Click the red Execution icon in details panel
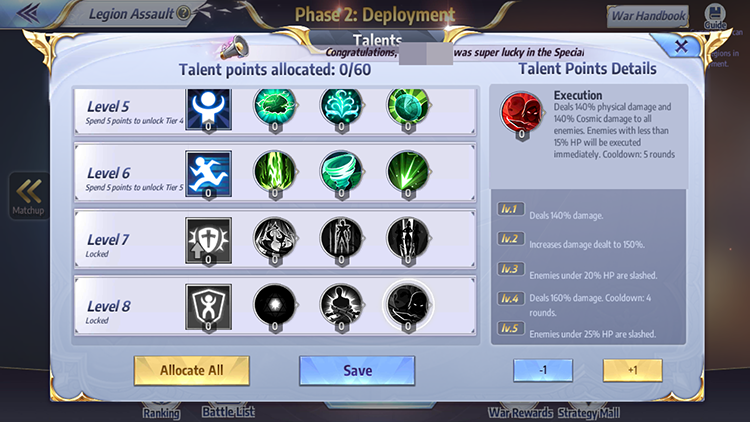The height and width of the screenshot is (422, 750). tap(521, 113)
